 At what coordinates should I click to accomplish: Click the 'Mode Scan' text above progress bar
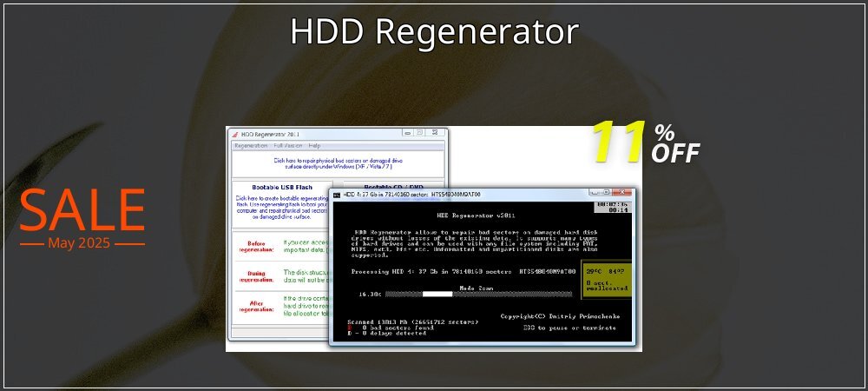pyautogui.click(x=477, y=288)
